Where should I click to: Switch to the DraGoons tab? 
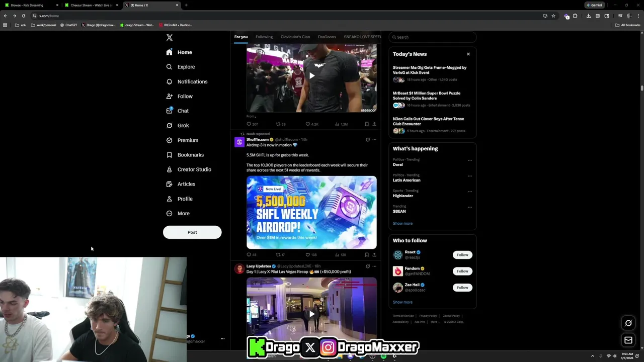[327, 37]
